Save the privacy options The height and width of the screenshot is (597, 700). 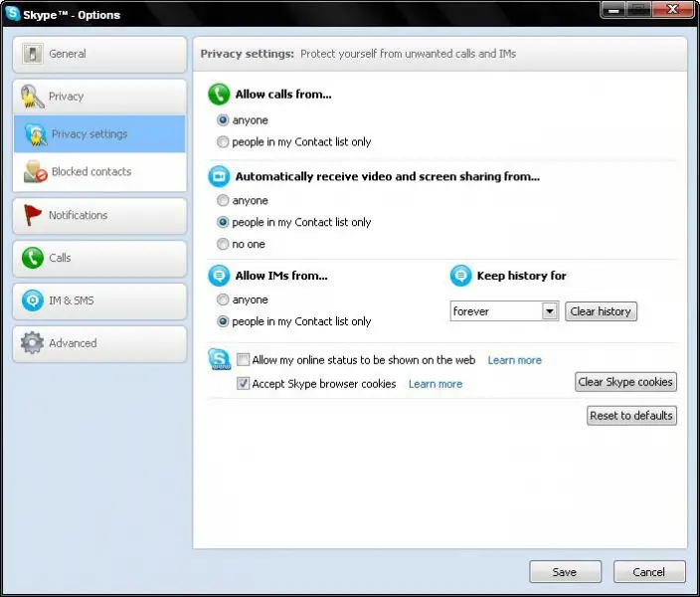[x=565, y=572]
